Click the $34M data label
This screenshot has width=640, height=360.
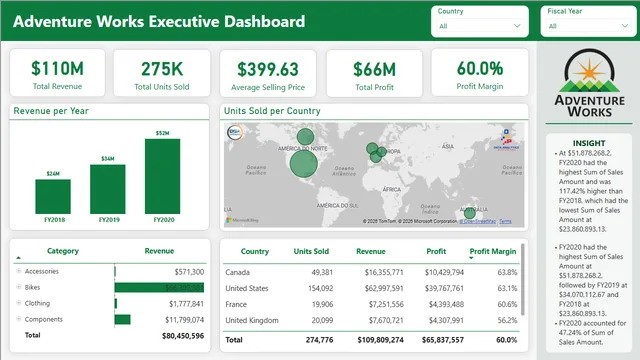(x=108, y=158)
